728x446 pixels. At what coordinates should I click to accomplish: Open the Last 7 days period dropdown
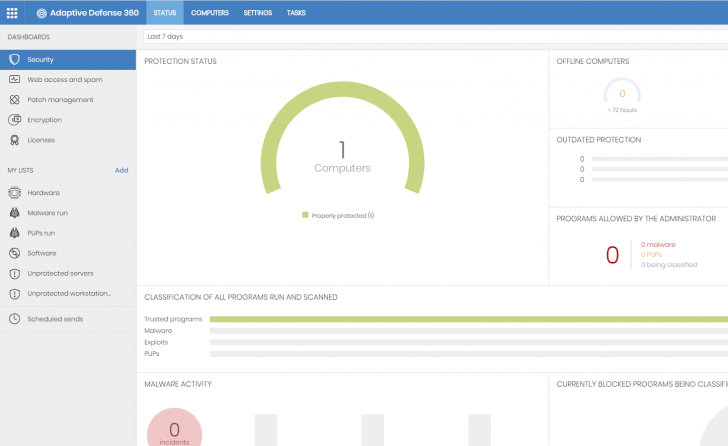coord(436,37)
